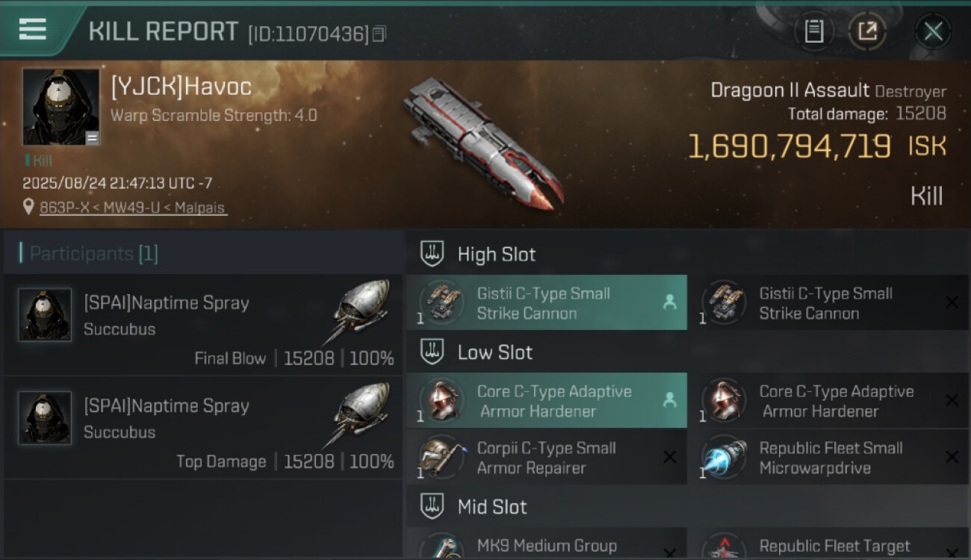The image size is (971, 560).
Task: Copy the kill report ID
Action: click(x=379, y=34)
